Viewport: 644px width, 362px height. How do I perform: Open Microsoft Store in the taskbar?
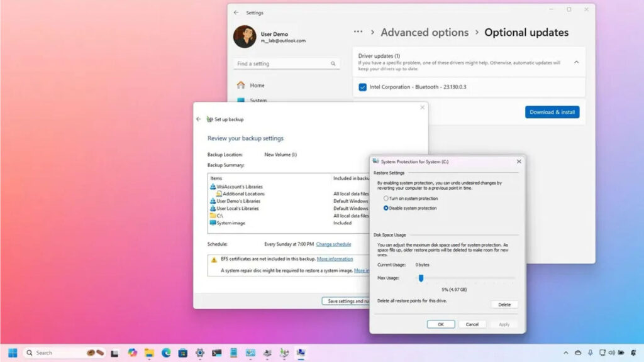pos(183,353)
